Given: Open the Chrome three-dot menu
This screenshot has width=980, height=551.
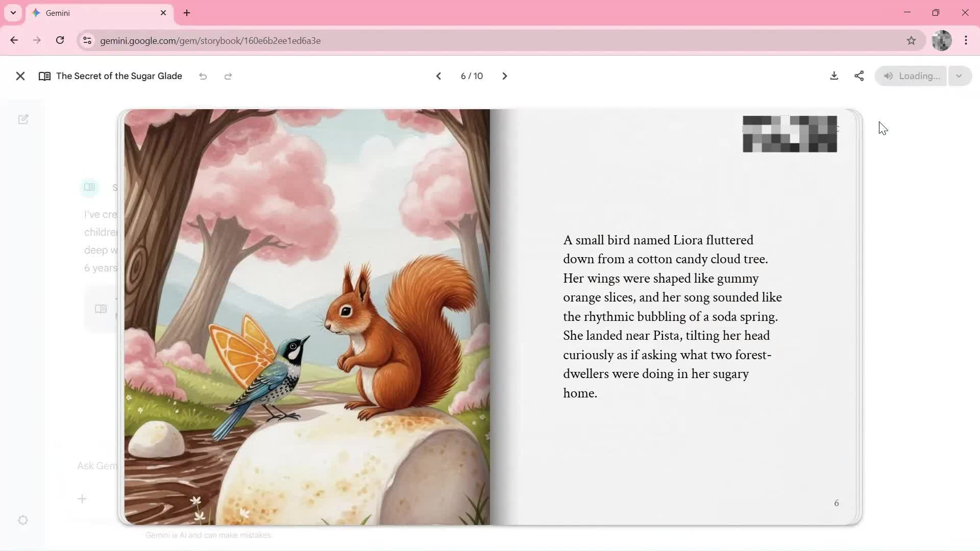Looking at the screenshot, I should (966, 40).
